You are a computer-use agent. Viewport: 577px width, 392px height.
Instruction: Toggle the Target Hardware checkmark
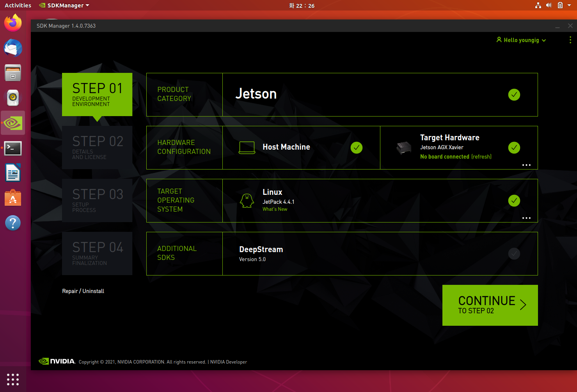[x=514, y=148]
